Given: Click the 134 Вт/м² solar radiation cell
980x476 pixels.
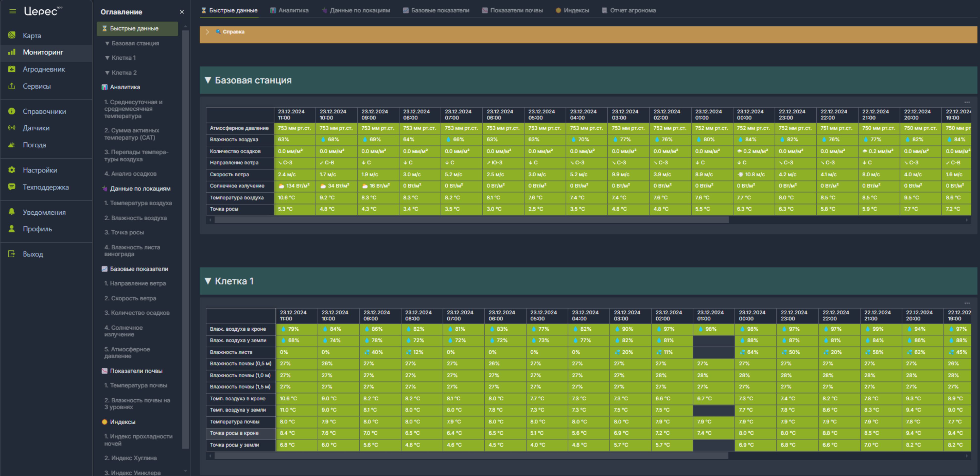Looking at the screenshot, I should (x=294, y=186).
